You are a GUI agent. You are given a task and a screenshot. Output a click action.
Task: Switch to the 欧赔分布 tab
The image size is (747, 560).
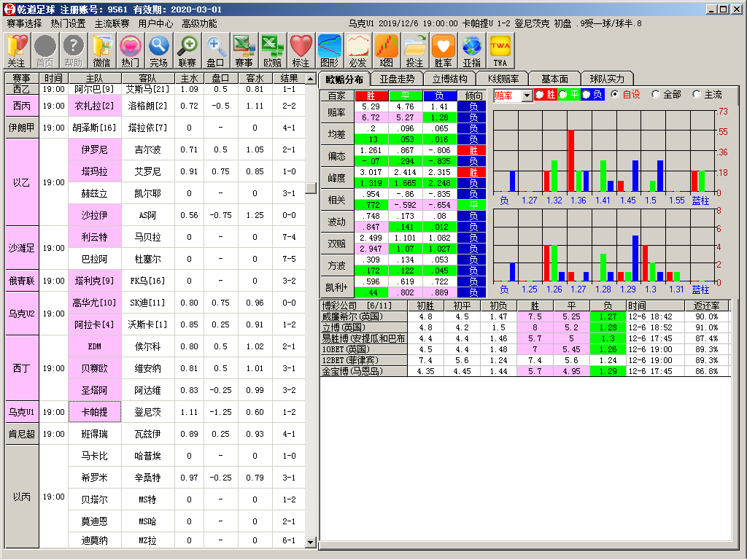344,79
